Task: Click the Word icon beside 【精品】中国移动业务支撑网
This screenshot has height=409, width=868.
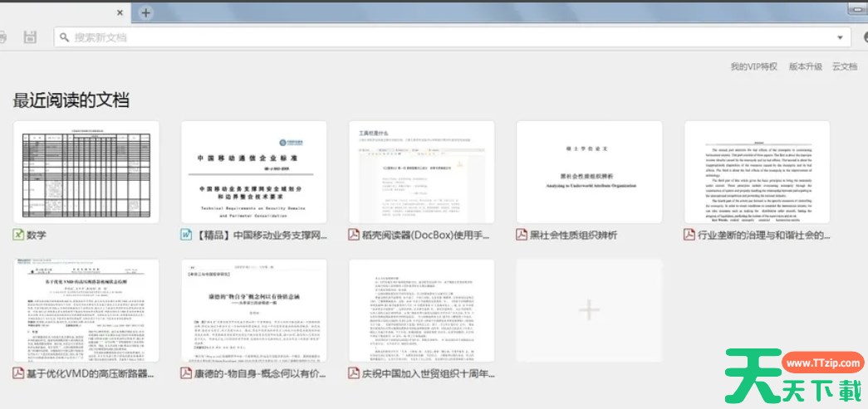Action: 186,235
